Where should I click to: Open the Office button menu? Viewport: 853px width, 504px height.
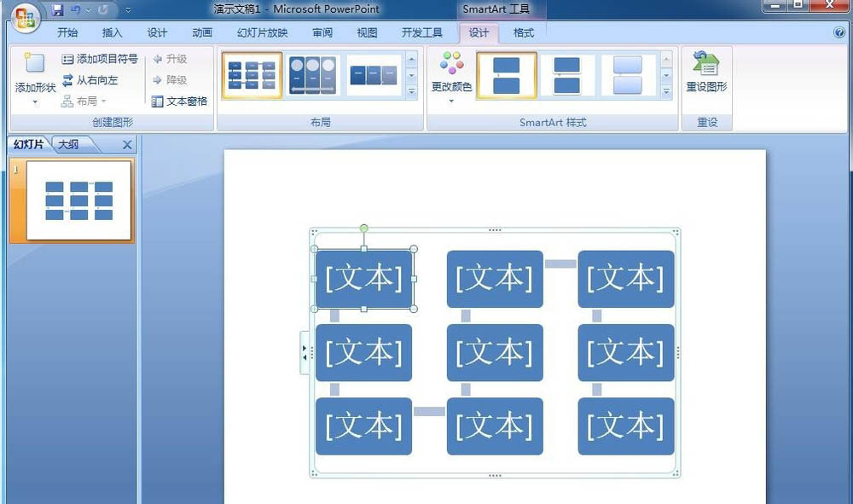tap(25, 19)
